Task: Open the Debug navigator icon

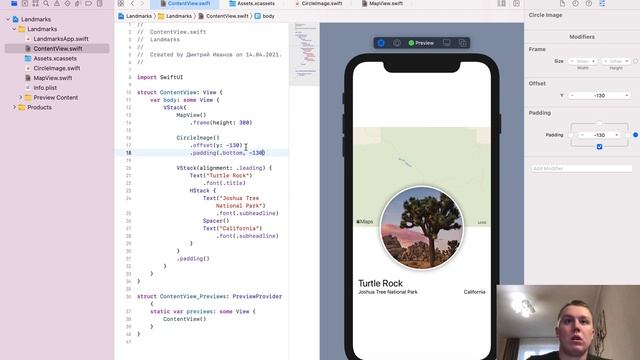Action: [78, 3]
